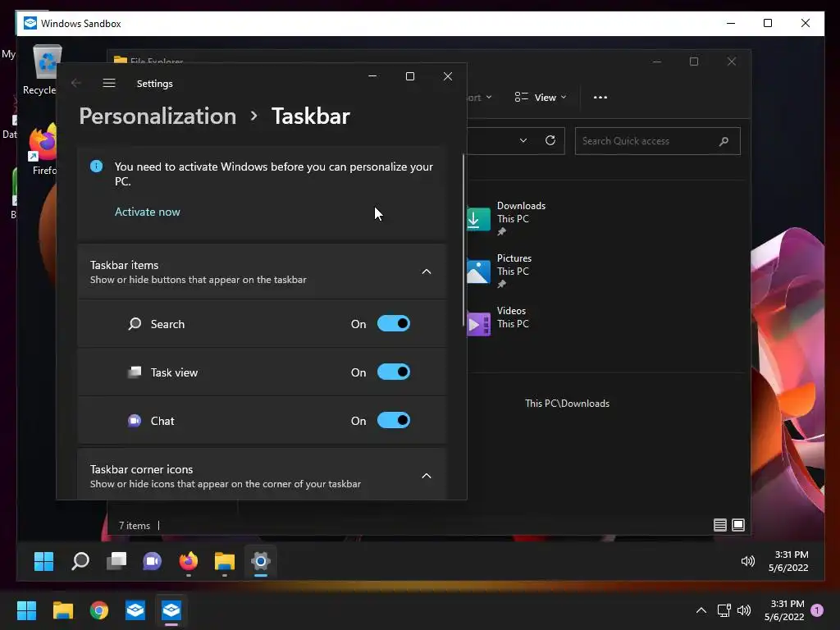This screenshot has width=840, height=630.
Task: Open host Windows Start button
Action: click(26, 610)
